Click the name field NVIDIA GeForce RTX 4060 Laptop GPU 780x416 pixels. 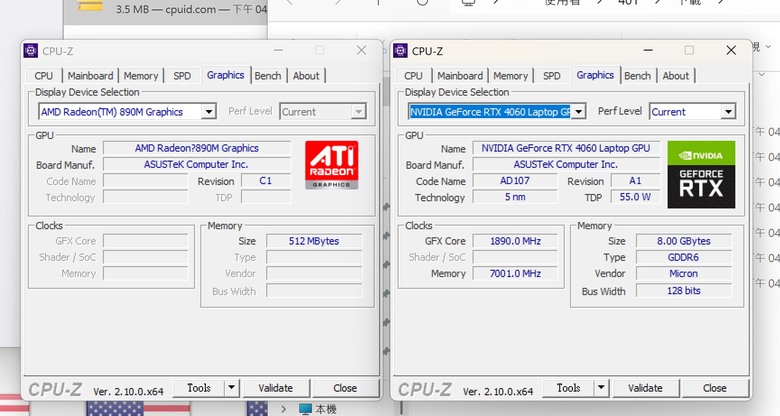point(566,148)
